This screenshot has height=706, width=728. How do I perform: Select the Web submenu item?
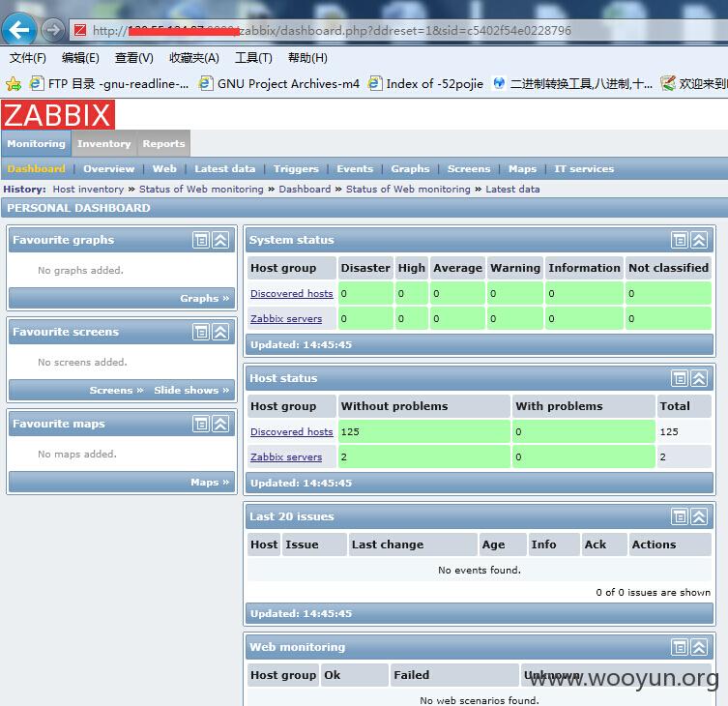pos(164,168)
